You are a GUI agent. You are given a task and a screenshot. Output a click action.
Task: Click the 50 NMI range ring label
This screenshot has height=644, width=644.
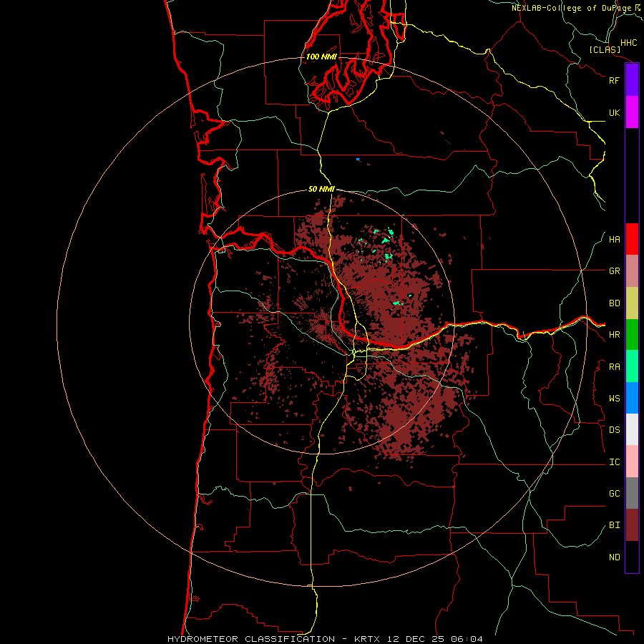[321, 189]
